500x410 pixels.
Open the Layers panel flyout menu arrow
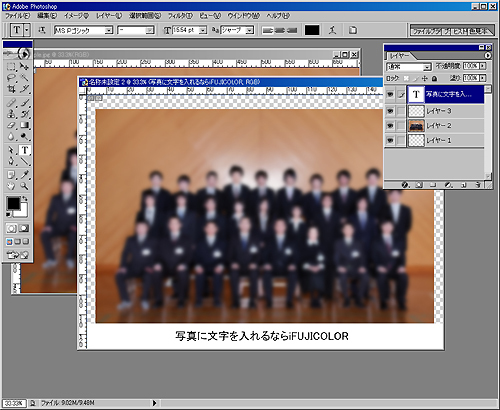(488, 55)
